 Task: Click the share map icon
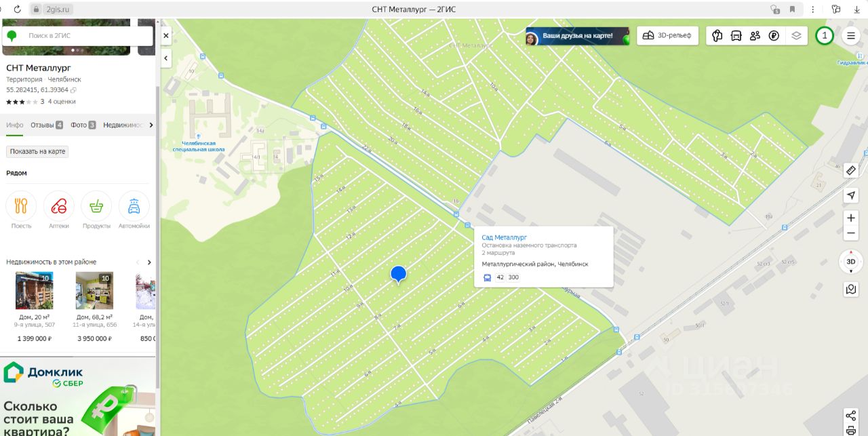(x=851, y=415)
